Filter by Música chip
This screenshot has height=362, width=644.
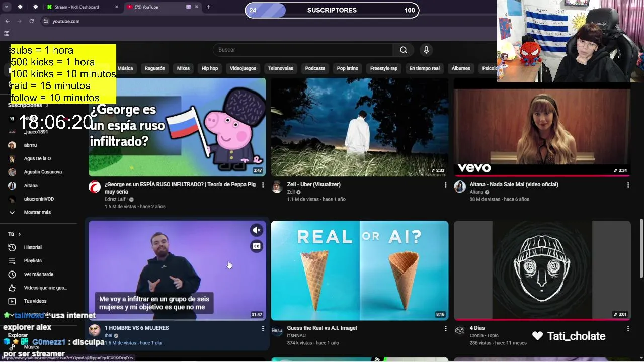(125, 68)
